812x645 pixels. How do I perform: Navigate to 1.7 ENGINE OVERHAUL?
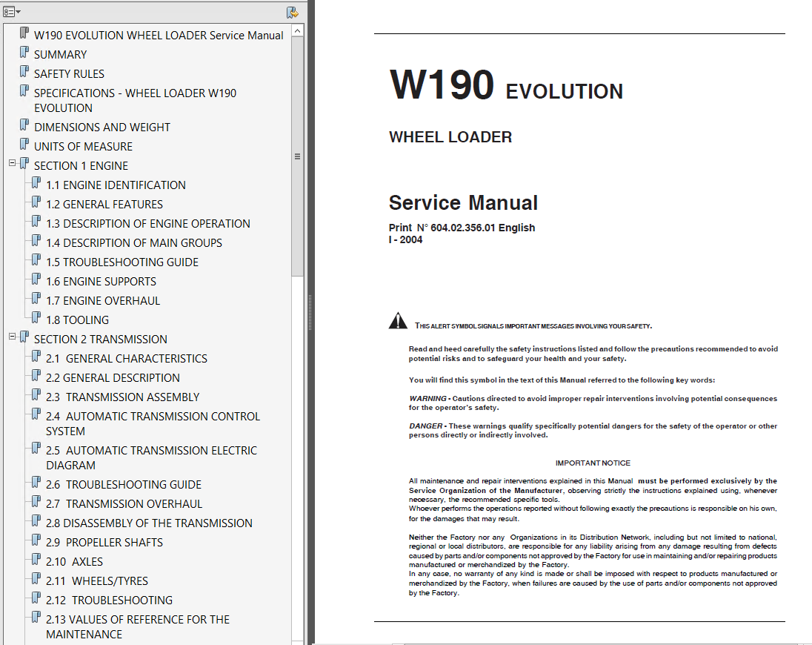(x=102, y=300)
